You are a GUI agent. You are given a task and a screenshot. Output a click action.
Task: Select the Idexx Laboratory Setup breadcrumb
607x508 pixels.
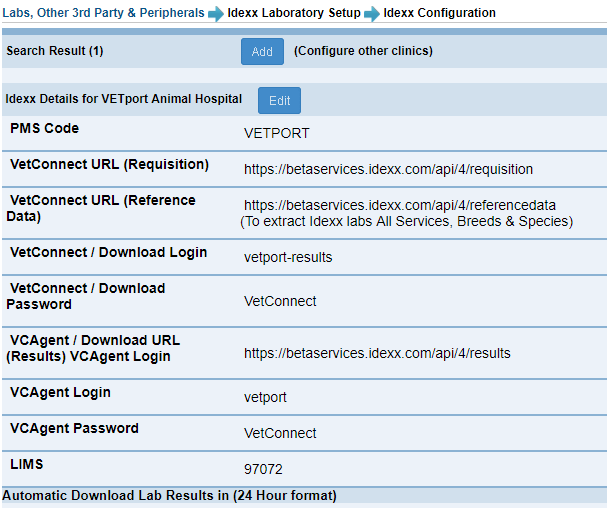(294, 13)
